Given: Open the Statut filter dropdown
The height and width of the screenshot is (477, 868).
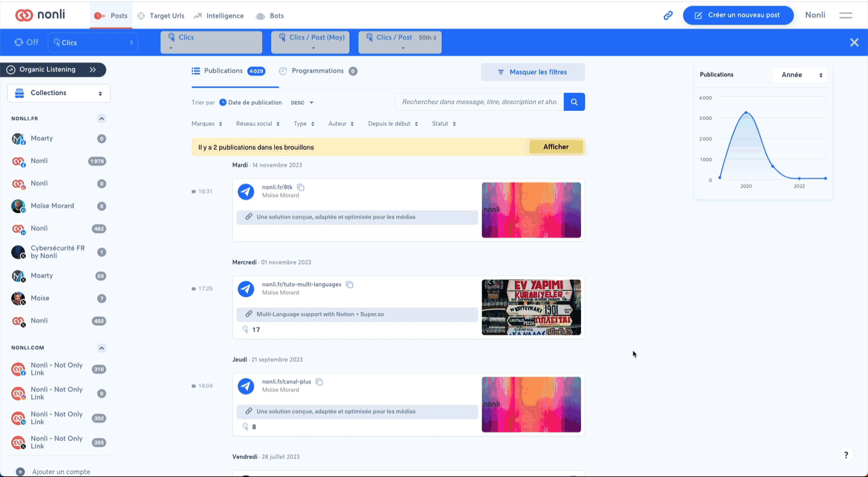Looking at the screenshot, I should [444, 124].
